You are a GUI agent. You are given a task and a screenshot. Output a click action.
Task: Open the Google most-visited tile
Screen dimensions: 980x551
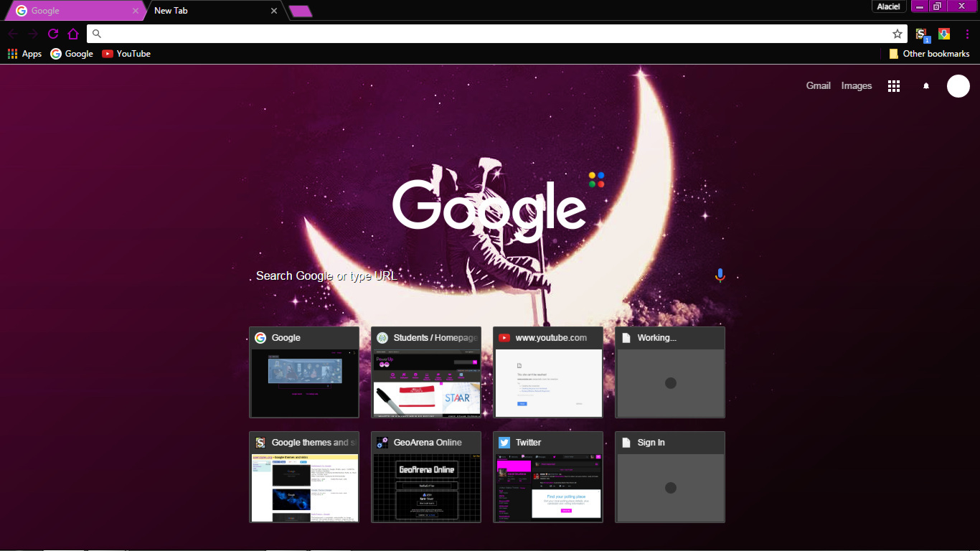pos(304,372)
